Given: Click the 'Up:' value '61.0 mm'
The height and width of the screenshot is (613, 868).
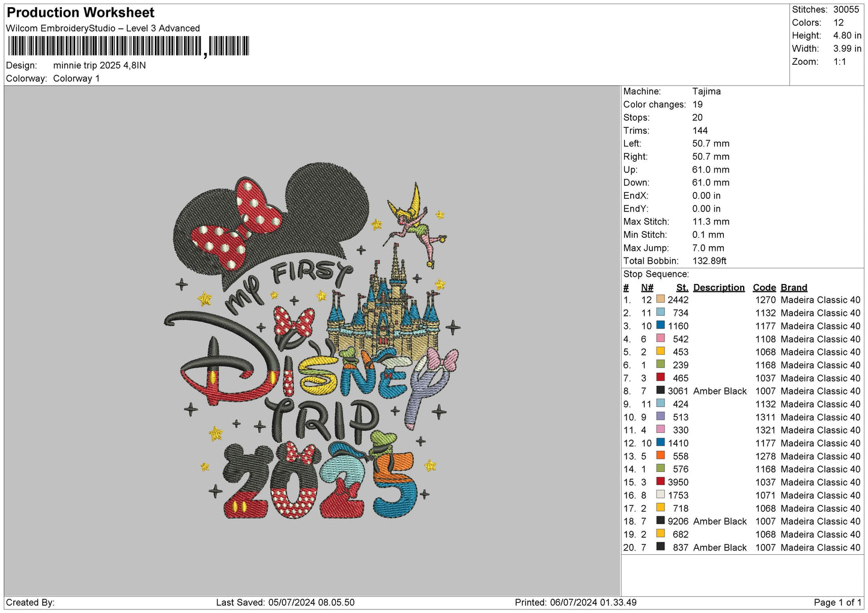Looking at the screenshot, I should point(711,169).
